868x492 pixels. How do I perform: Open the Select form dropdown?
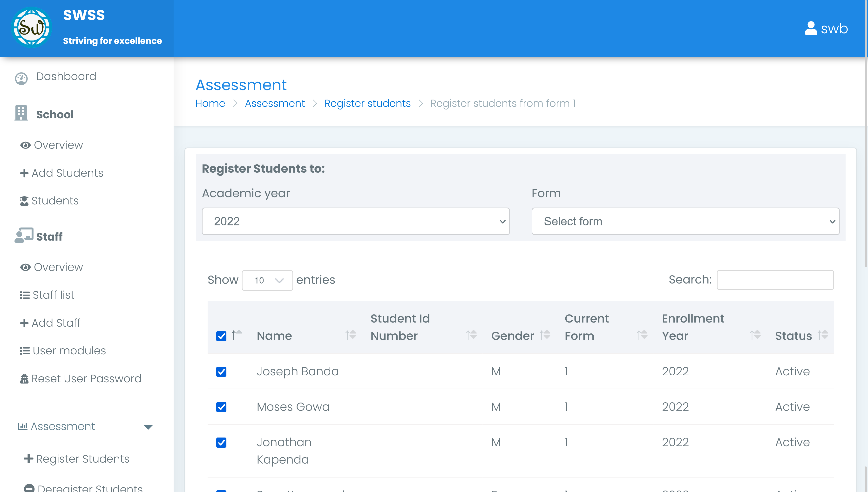pos(685,221)
